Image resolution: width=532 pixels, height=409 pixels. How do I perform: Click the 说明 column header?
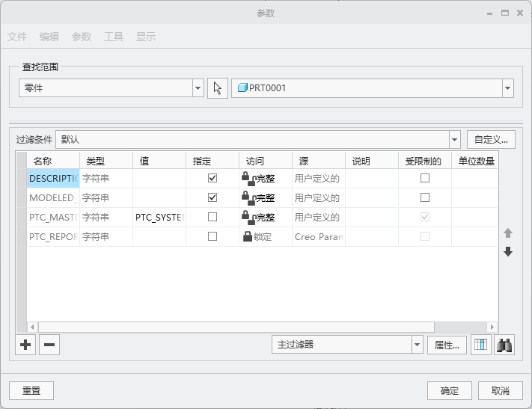pyautogui.click(x=372, y=161)
